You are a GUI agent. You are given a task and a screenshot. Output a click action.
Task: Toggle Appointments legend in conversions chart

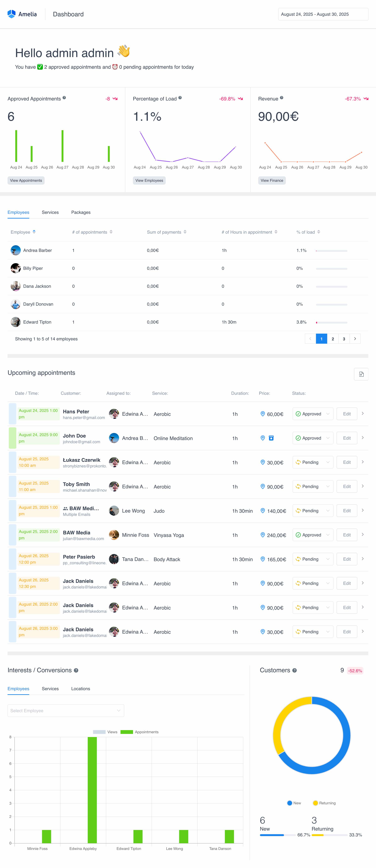click(x=139, y=732)
